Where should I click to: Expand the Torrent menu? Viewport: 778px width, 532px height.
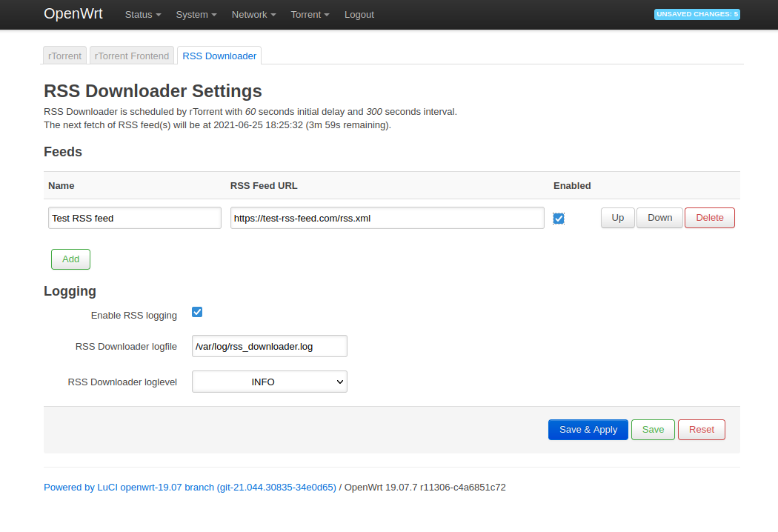(x=310, y=15)
